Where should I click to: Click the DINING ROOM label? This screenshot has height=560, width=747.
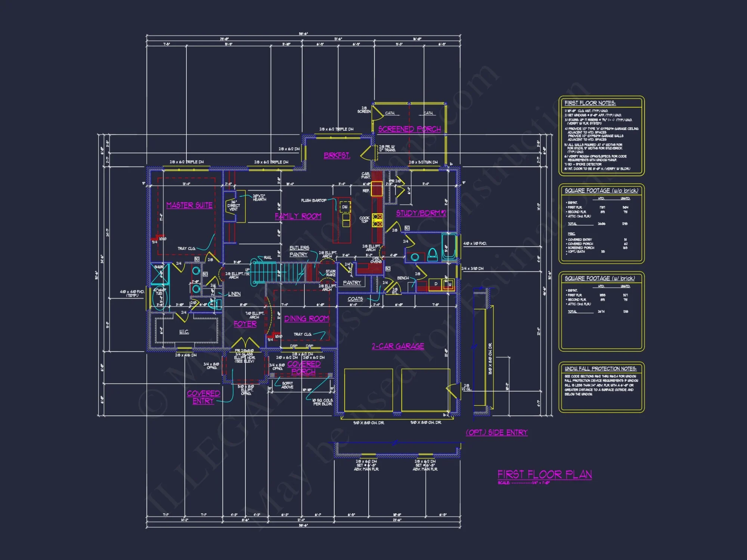(306, 318)
